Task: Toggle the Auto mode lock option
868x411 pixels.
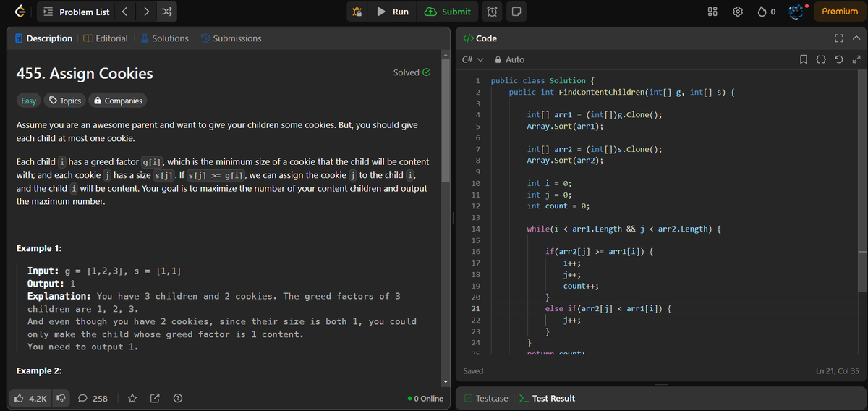Action: point(510,59)
